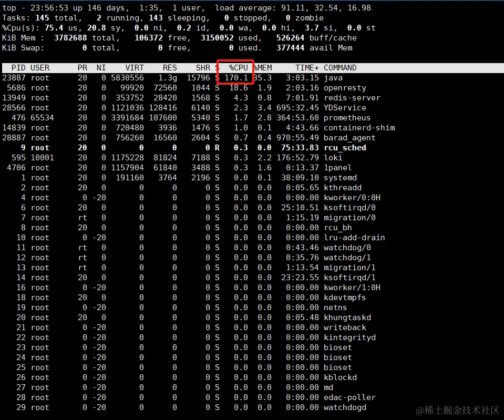The width and height of the screenshot is (504, 420).
Task: Click the ksoftirqd/0 command
Action: [x=349, y=208]
